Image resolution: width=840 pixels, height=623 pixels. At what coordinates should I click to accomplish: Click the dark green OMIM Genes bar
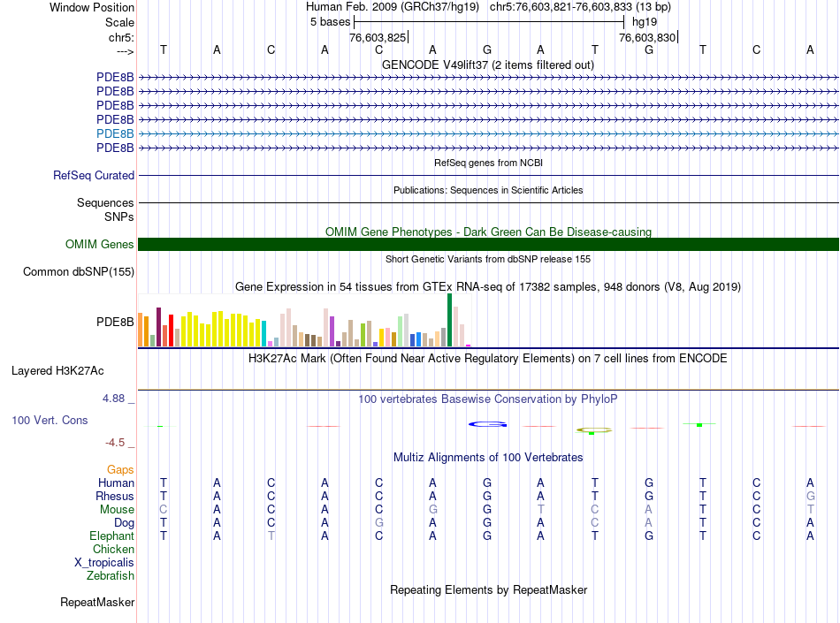pos(488,245)
